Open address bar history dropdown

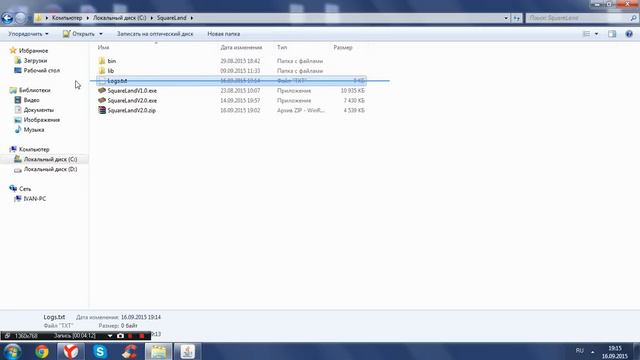coord(506,18)
